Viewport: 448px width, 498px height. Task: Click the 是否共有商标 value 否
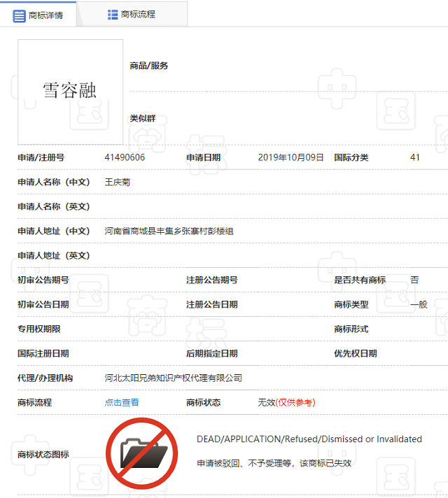pos(414,280)
